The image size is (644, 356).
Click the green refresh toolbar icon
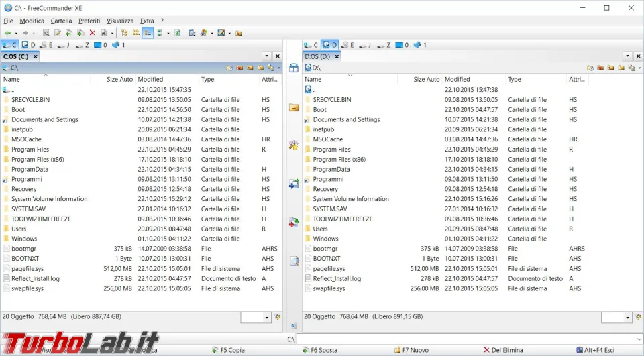[177, 33]
